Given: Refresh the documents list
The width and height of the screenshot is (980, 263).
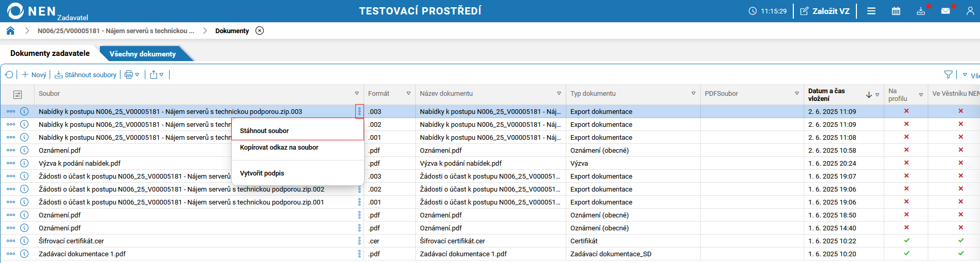Looking at the screenshot, I should click(9, 75).
